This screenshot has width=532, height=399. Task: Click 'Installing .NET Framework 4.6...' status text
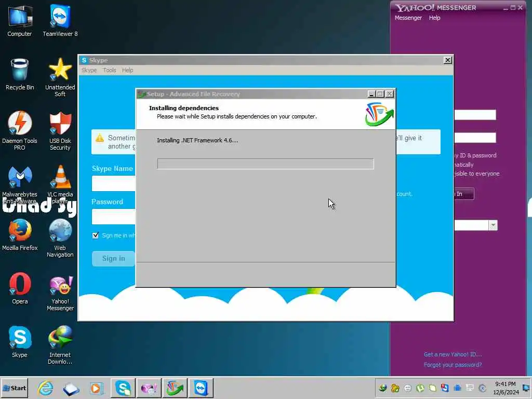pos(197,140)
